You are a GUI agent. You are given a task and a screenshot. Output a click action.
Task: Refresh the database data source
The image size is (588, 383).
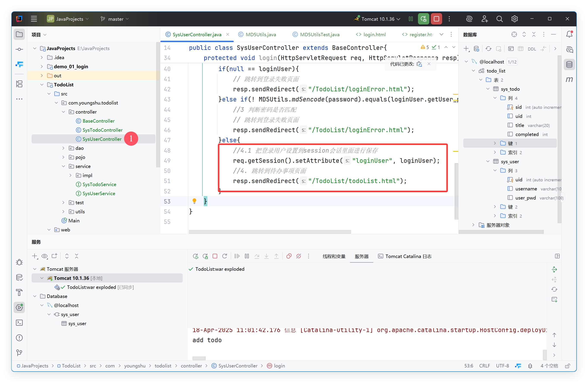[489, 49]
